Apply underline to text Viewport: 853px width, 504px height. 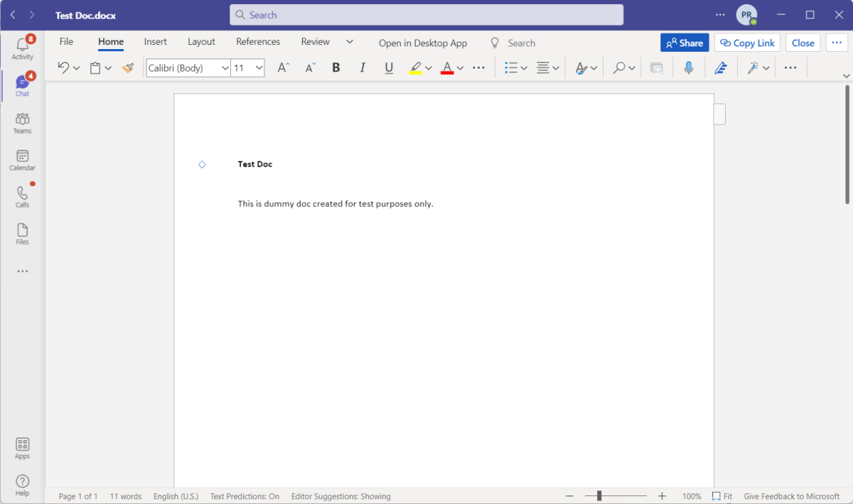[388, 68]
